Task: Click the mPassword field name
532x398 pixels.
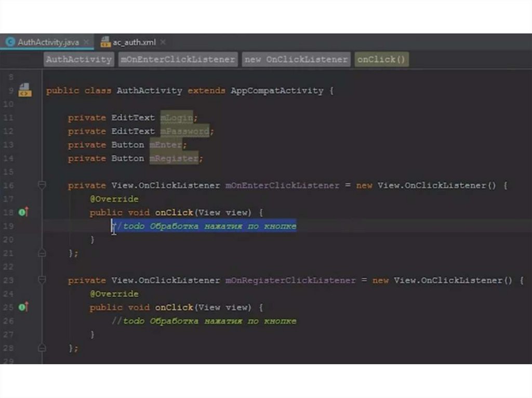Action: tap(184, 131)
